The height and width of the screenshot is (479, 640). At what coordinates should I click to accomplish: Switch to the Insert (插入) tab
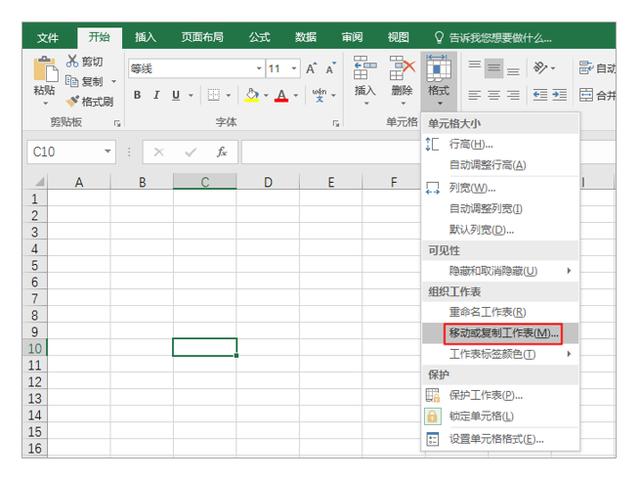(145, 37)
